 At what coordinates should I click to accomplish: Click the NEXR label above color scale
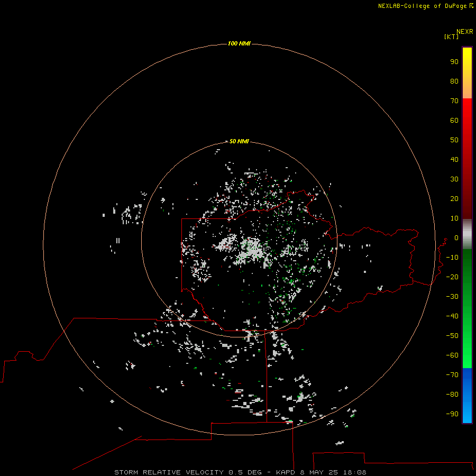click(465, 32)
